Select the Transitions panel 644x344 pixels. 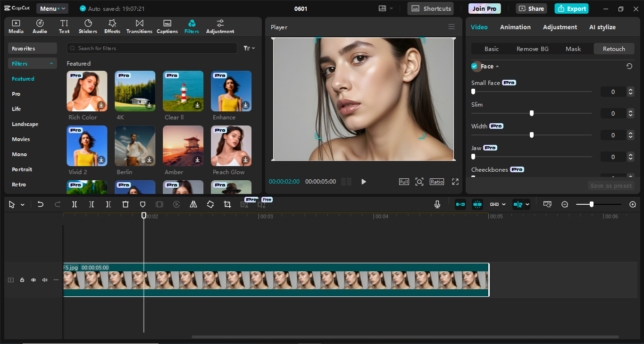(x=139, y=26)
